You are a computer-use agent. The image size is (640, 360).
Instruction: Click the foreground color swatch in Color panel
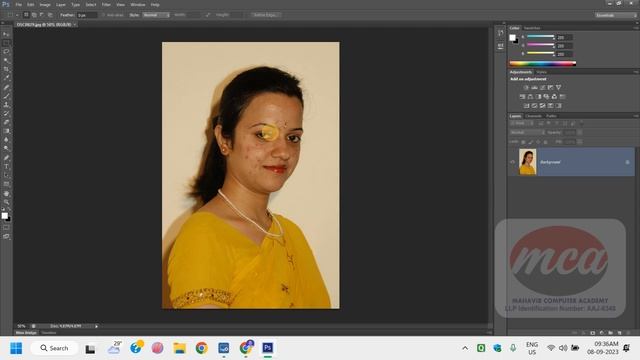point(512,38)
